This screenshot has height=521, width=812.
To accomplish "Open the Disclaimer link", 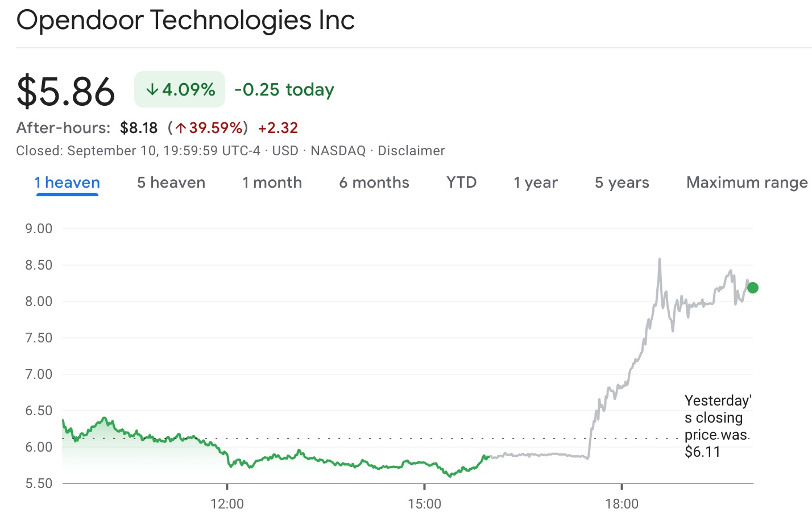I will (x=411, y=151).
